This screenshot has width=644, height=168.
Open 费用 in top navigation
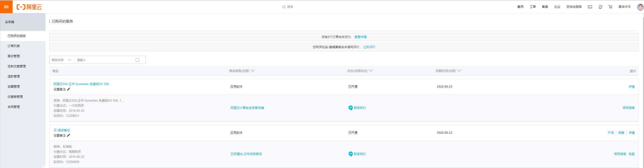[x=520, y=7]
